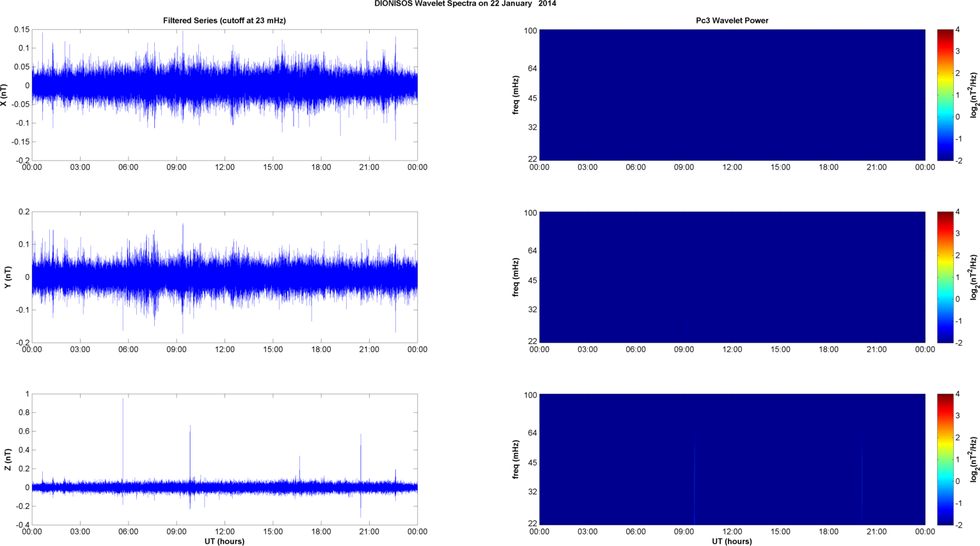Click the X (nT) axis label
Screen dimensions: 980x546
coord(4,95)
